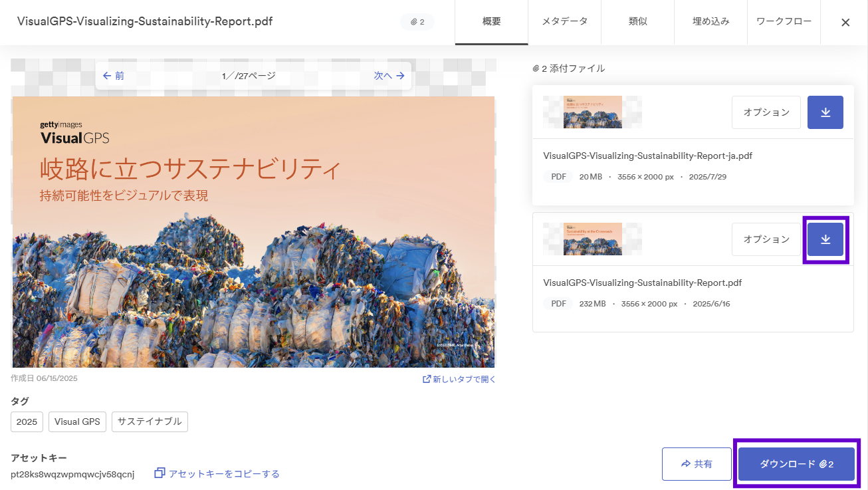Select the 2025 tag
This screenshot has width=868, height=490.
click(x=27, y=422)
